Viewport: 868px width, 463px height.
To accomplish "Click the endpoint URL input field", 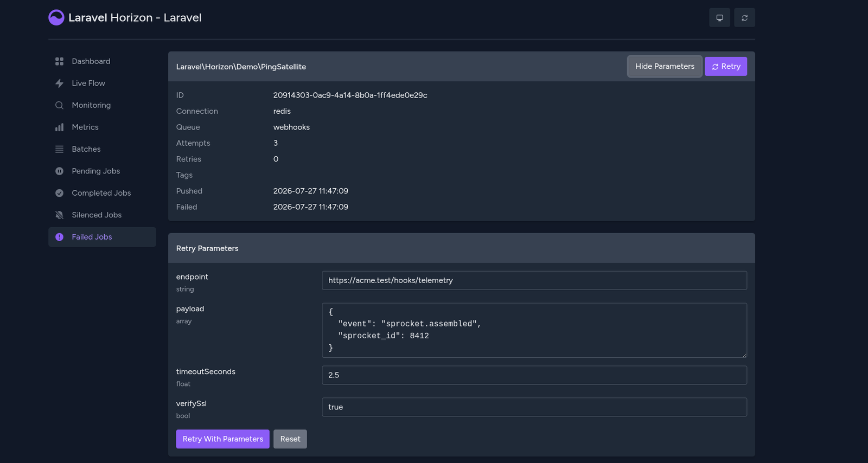I will click(534, 280).
